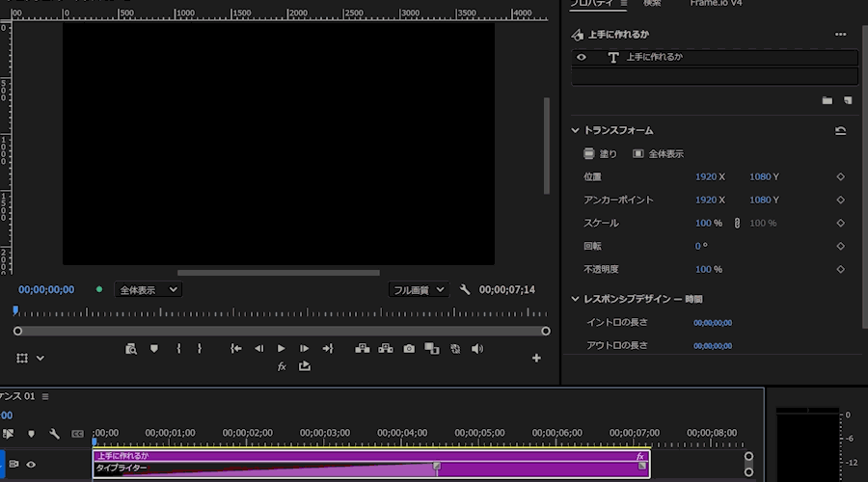This screenshot has width=868, height=482.
Task: Open the フル画質 playback resolution dropdown
Action: (419, 290)
